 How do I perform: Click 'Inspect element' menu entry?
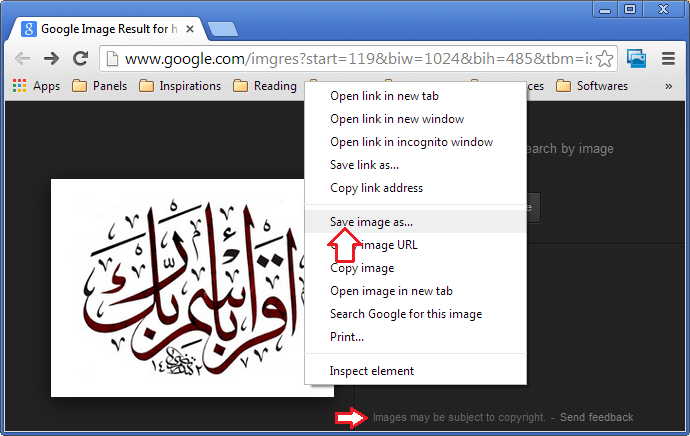pos(372,371)
